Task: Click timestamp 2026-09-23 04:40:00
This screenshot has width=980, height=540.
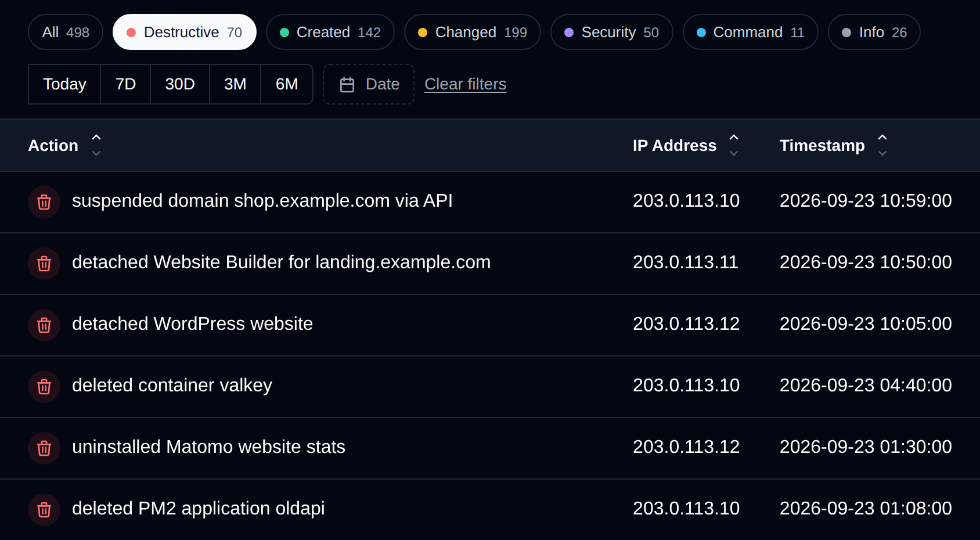Action: pyautogui.click(x=866, y=386)
